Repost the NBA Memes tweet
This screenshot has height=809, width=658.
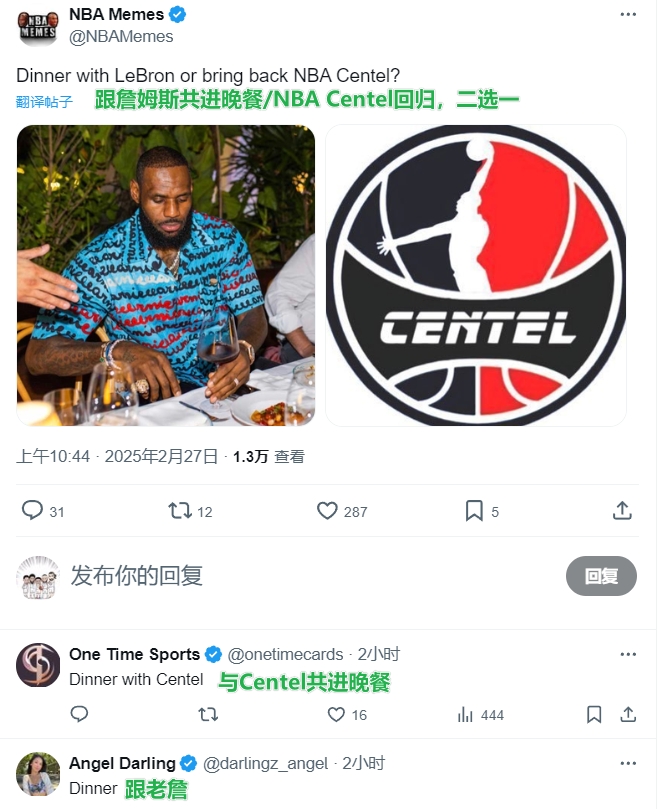click(x=180, y=511)
